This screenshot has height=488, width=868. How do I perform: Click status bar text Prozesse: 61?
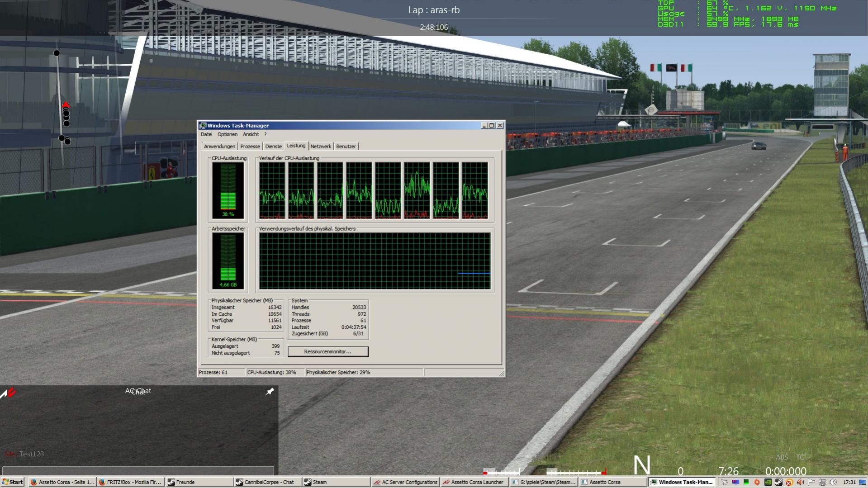point(213,372)
